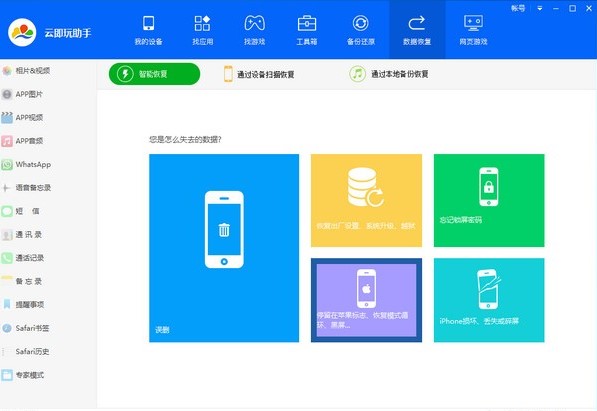
Task: Expand the dropdown arrow beside 帐号
Action: click(x=540, y=8)
